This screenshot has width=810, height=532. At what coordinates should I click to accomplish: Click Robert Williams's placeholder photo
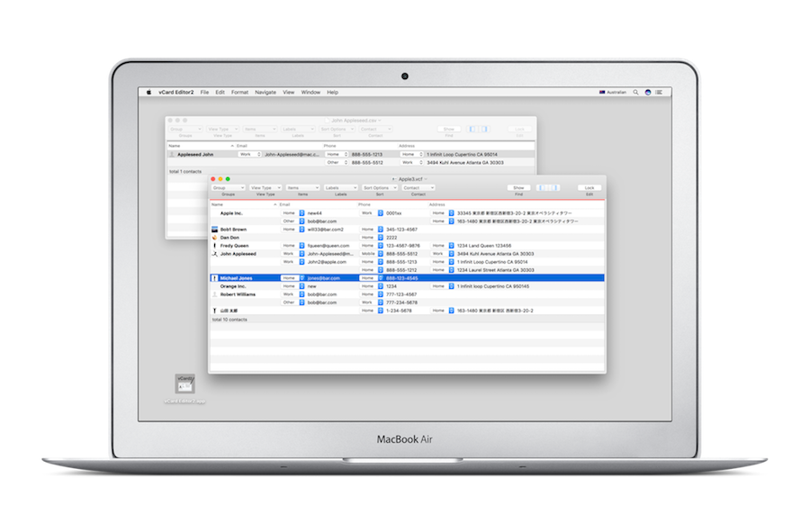(215, 294)
